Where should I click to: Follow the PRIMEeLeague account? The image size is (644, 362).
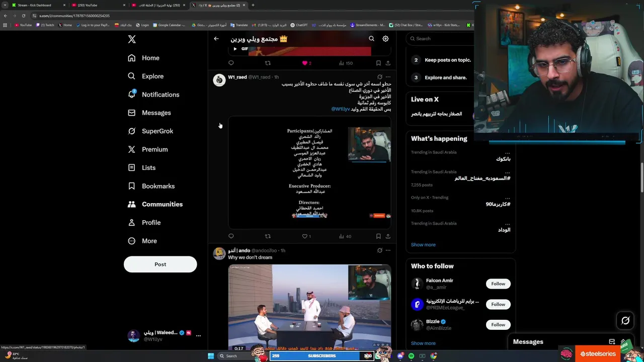tap(498, 304)
